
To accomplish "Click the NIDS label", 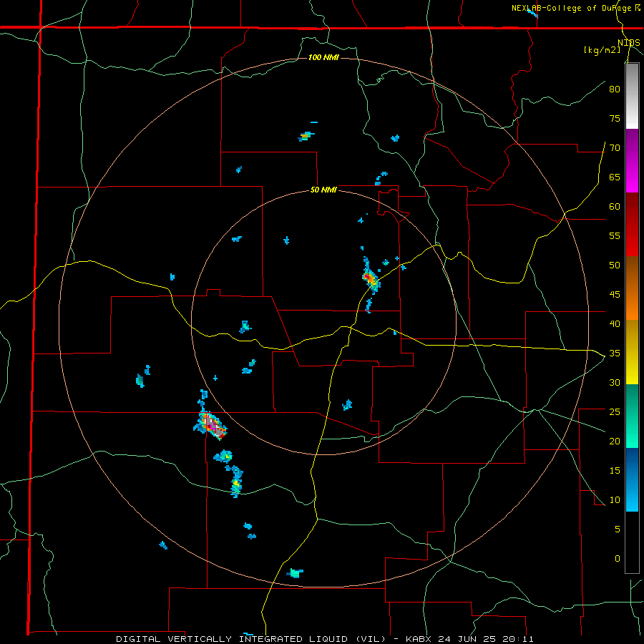I will pos(628,43).
